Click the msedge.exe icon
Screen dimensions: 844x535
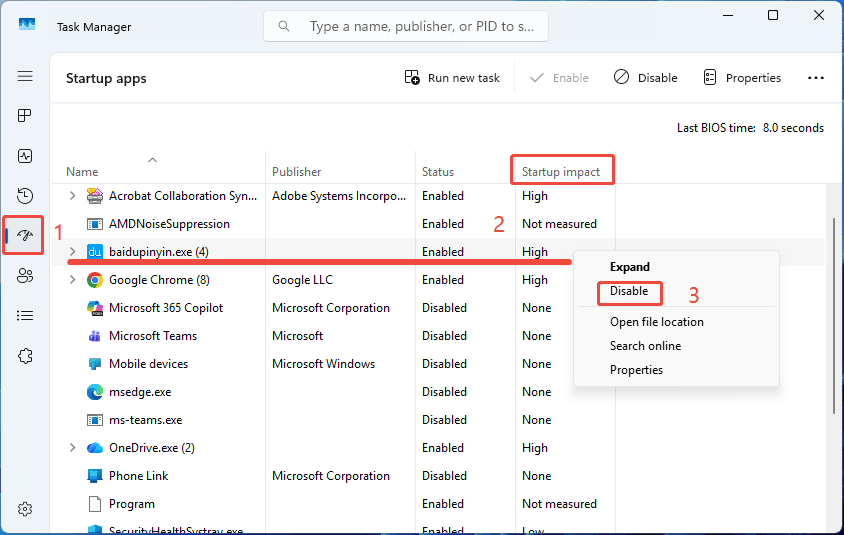tap(95, 392)
